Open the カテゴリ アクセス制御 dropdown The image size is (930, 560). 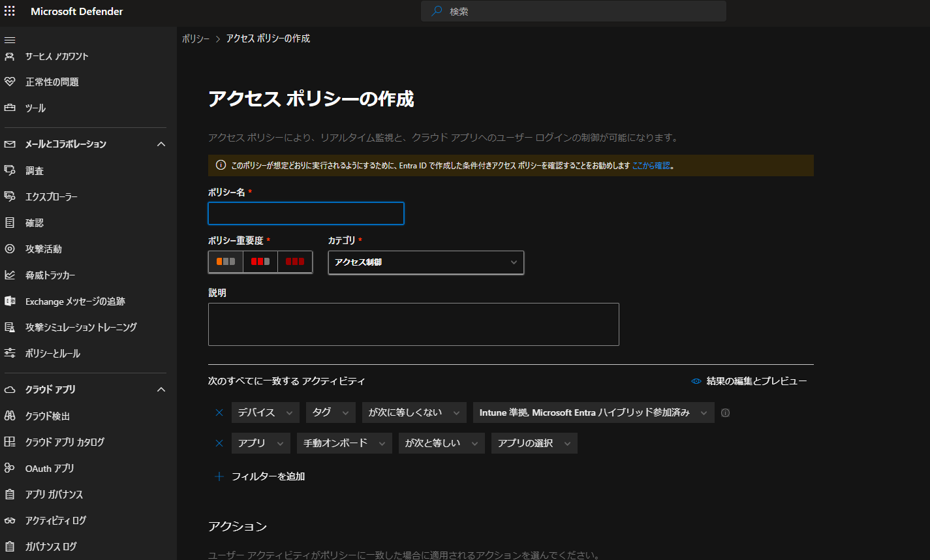[426, 262]
